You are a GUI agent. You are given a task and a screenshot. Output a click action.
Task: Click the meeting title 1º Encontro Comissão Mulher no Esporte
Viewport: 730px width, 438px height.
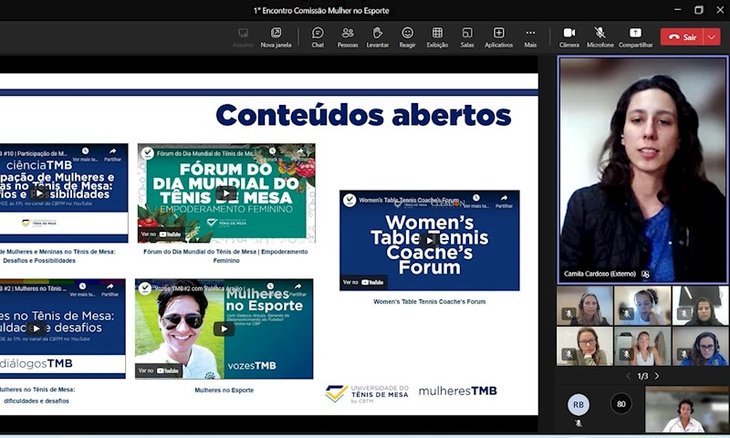[x=321, y=10]
